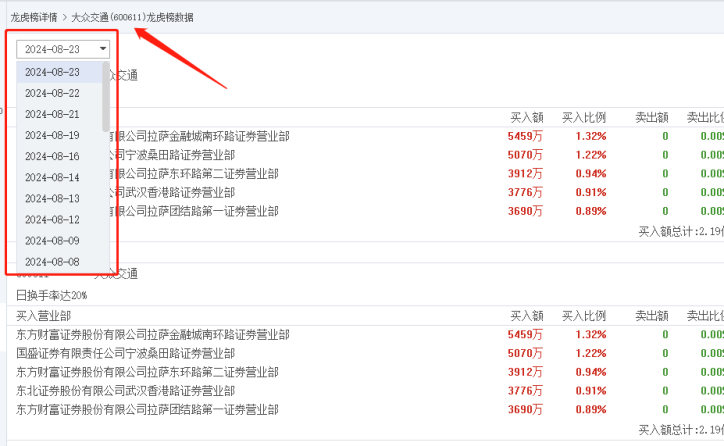
Task: Choose the 2024-08-16 date entry
Action: 52,156
